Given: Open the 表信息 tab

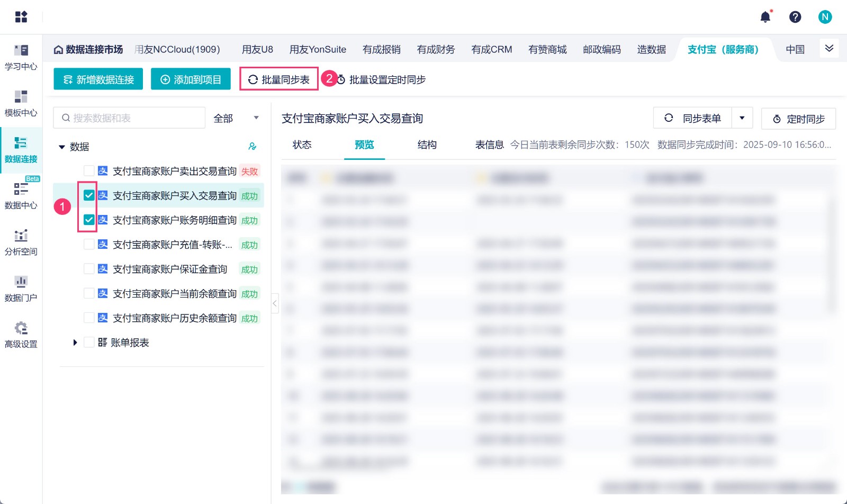Looking at the screenshot, I should 489,145.
